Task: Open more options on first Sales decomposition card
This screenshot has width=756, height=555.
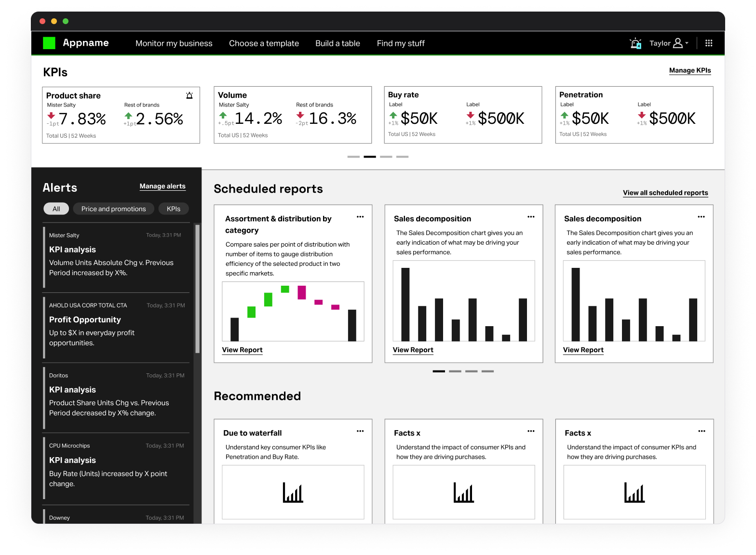Action: 531,217
